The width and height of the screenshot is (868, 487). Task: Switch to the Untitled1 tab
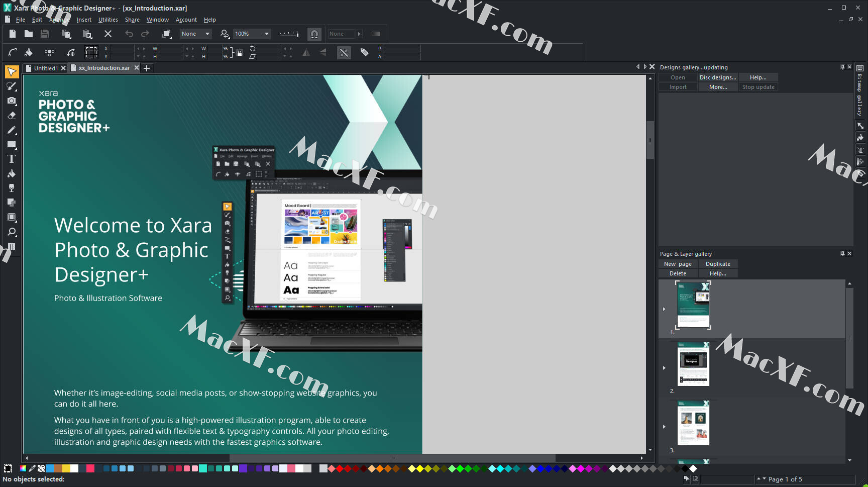[x=45, y=68]
